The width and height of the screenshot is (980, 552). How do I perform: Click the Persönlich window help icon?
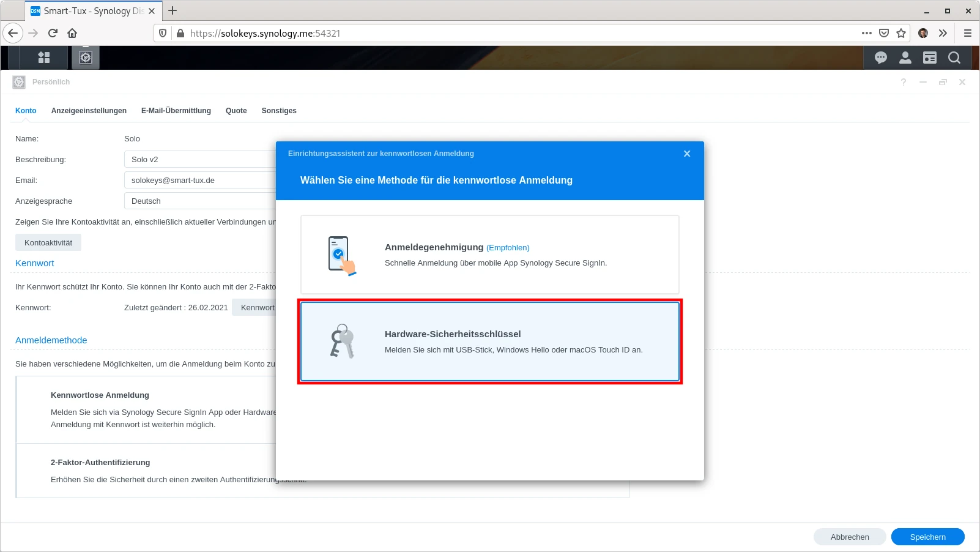pos(904,82)
